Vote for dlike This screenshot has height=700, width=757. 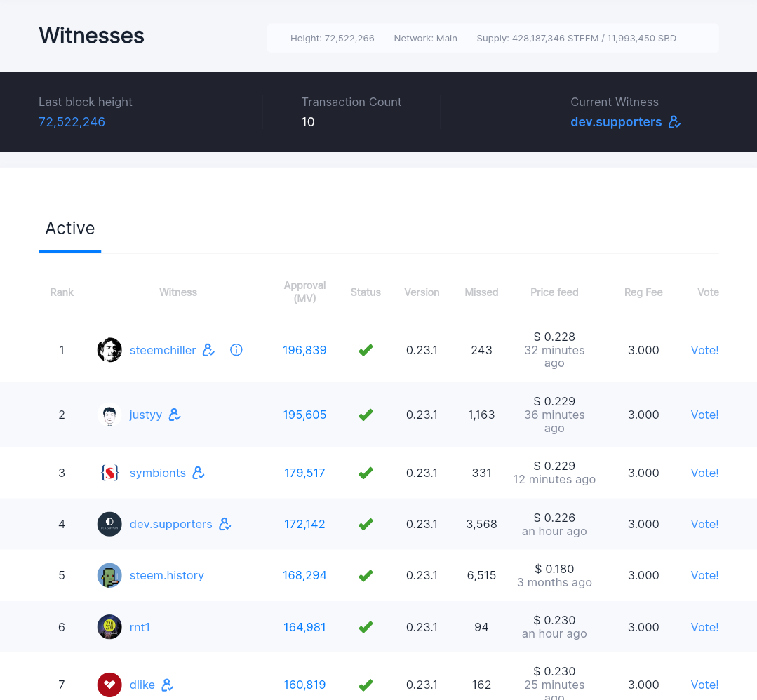(x=704, y=685)
